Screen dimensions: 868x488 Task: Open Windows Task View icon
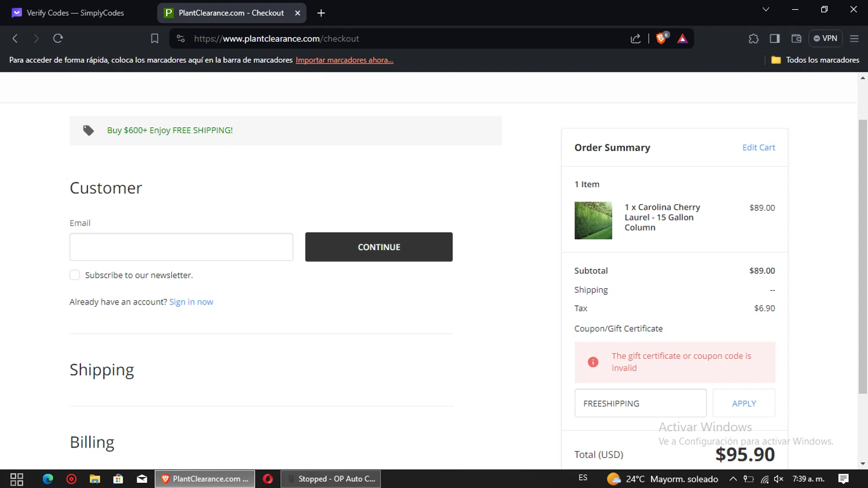pyautogui.click(x=17, y=479)
